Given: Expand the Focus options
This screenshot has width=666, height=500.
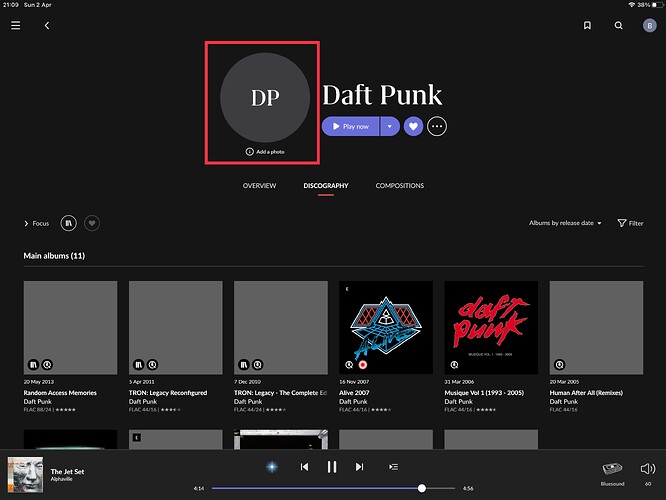Looking at the screenshot, I should click(x=36, y=223).
